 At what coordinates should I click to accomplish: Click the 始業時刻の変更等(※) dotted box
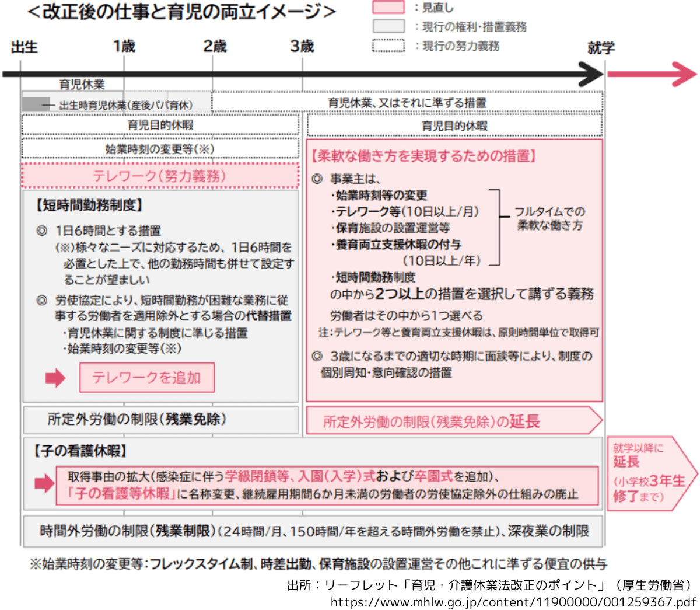pyautogui.click(x=160, y=149)
